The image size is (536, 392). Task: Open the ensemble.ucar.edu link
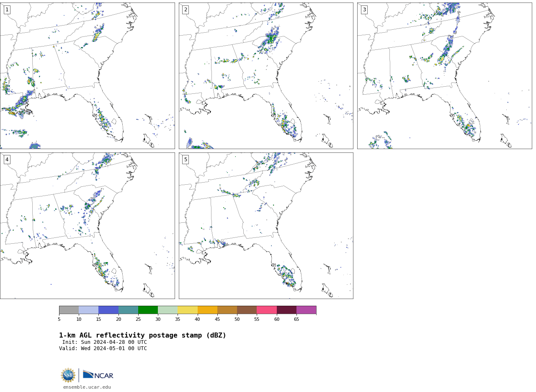pyautogui.click(x=87, y=387)
